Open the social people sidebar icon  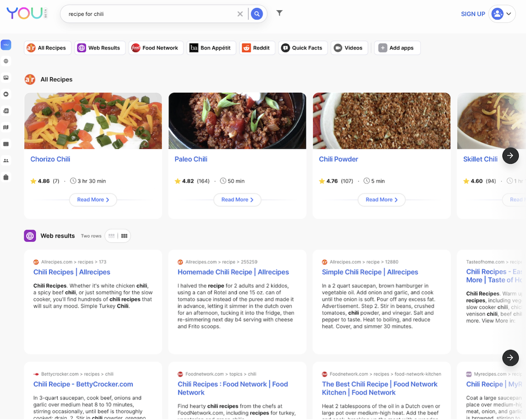click(6, 160)
